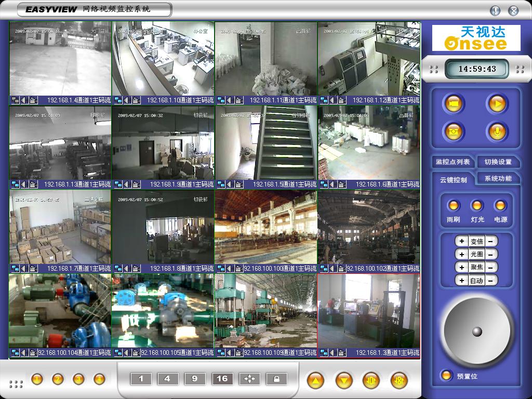
Task: Select the 9-camera grid layout
Action: 195,379
